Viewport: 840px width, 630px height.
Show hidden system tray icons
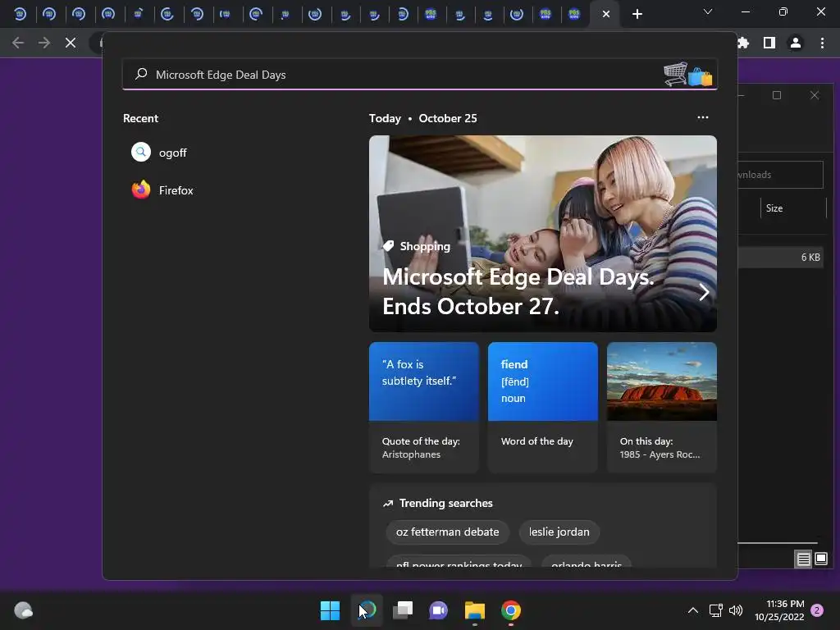pyautogui.click(x=692, y=610)
